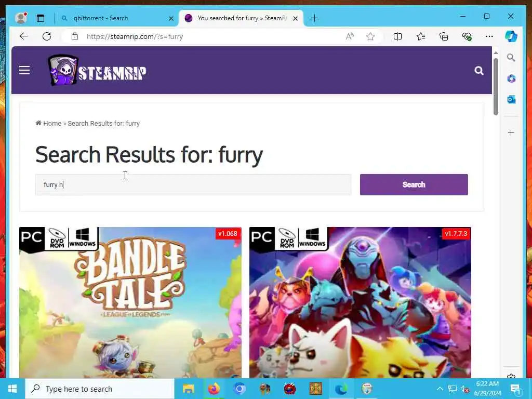Open the SteamRIP hamburger menu

24,70
